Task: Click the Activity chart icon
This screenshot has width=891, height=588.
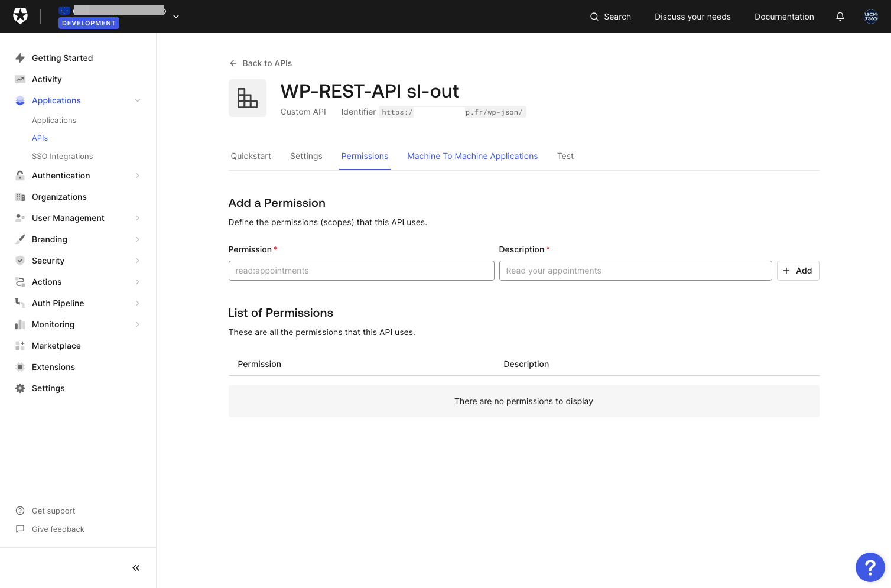Action: (x=20, y=79)
